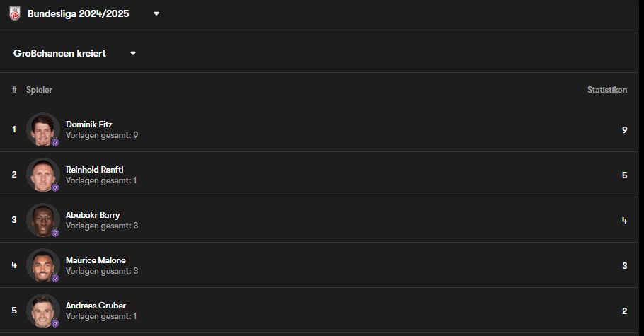The width and height of the screenshot is (644, 336).
Task: Open the Bundesliga 2024/2025 season dropdown arrow
Action: coord(156,13)
